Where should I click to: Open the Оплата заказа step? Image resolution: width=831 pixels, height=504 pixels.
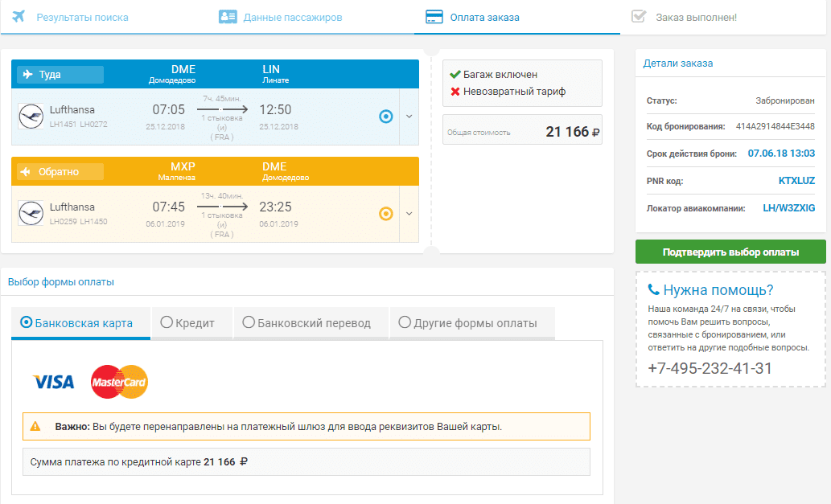click(x=484, y=18)
